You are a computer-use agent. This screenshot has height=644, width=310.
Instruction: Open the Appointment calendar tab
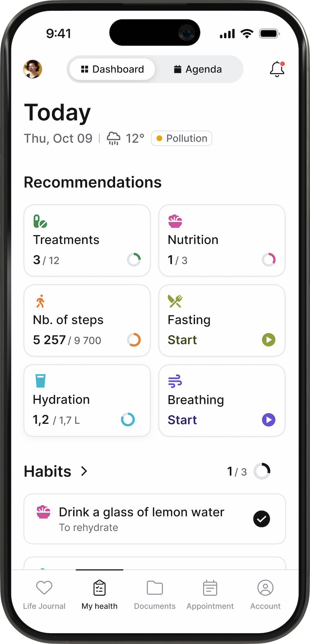pyautogui.click(x=210, y=588)
